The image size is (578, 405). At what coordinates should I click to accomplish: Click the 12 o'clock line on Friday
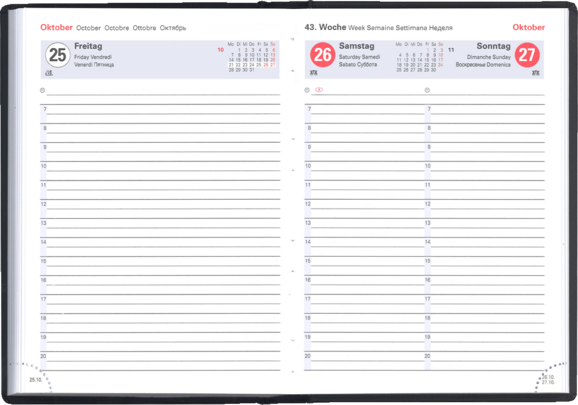[x=160, y=209]
